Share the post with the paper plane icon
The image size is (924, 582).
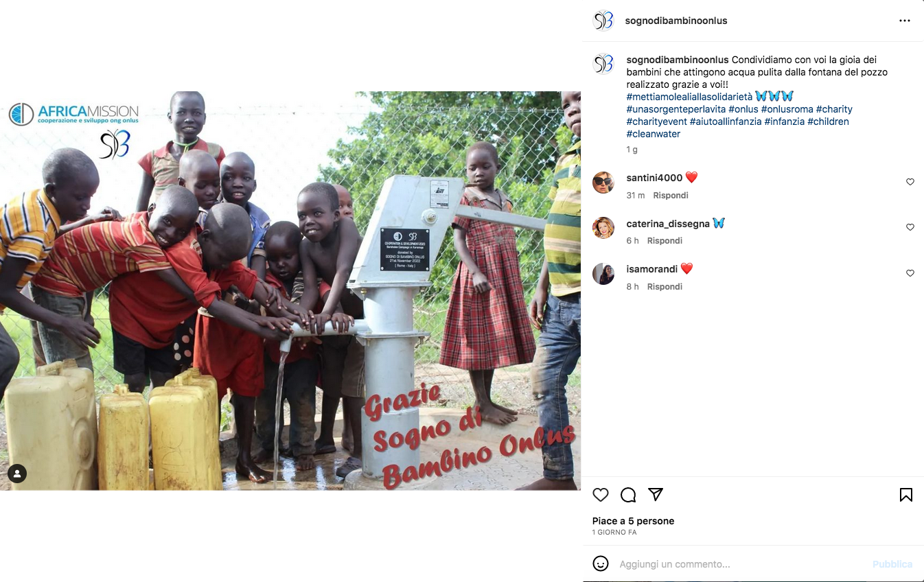[x=656, y=495]
